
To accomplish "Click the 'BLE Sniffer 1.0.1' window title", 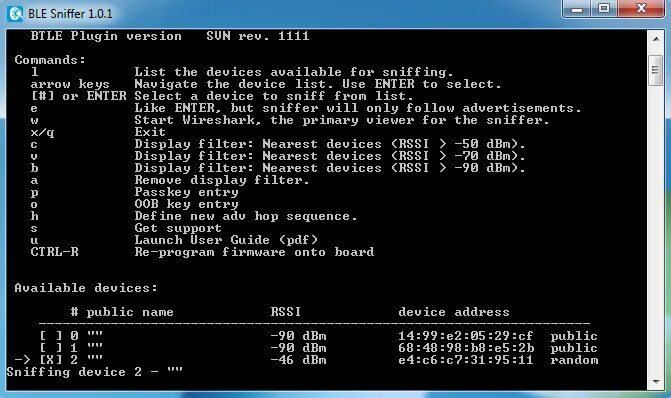I will tap(70, 14).
